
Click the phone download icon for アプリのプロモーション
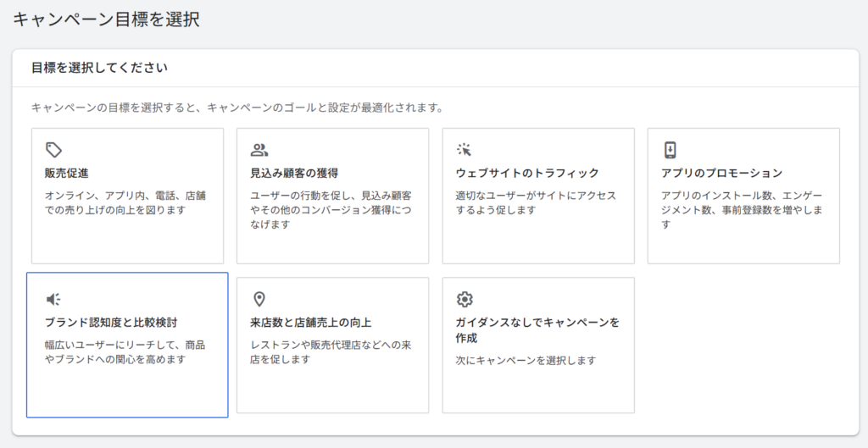pyautogui.click(x=670, y=150)
